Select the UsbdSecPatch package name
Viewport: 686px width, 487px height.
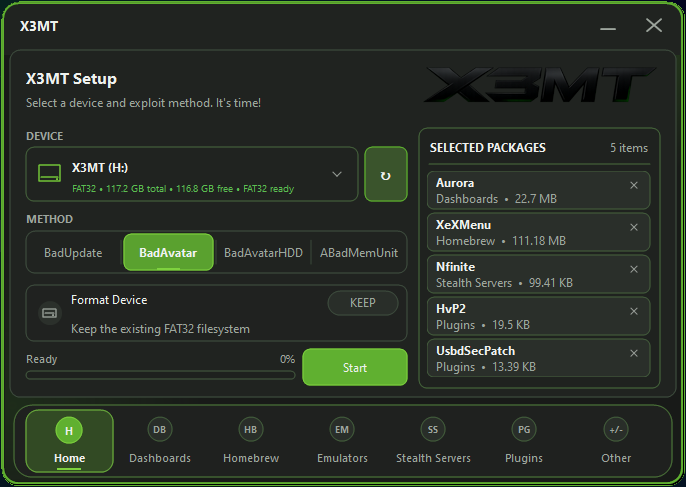[475, 351]
